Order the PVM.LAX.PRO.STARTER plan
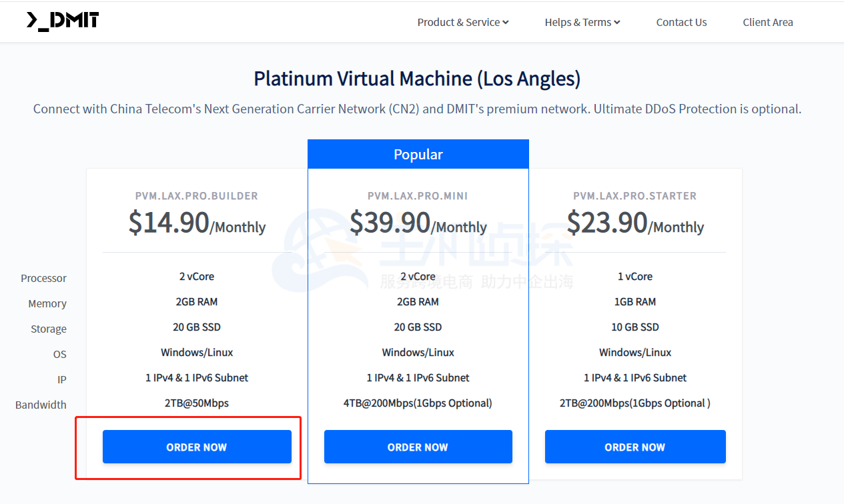Screen dimensions: 844x504 [x=635, y=447]
